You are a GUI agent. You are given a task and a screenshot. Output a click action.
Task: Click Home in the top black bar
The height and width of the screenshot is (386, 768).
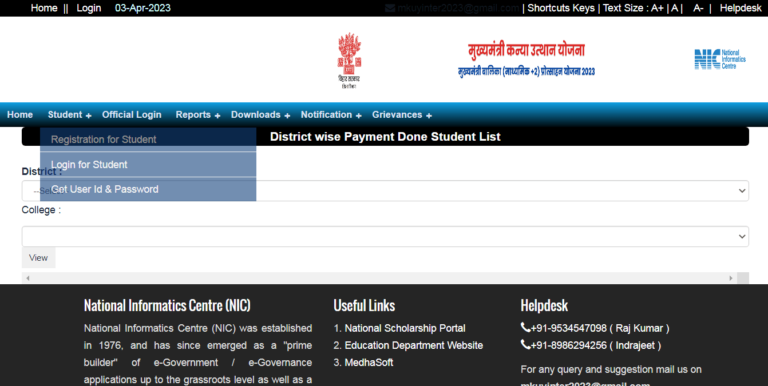pos(44,8)
